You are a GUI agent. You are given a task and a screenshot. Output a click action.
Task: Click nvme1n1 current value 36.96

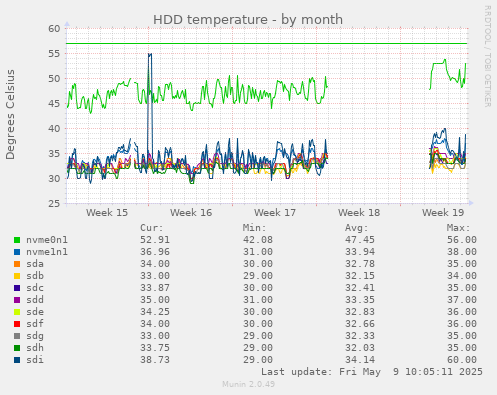[x=155, y=252]
